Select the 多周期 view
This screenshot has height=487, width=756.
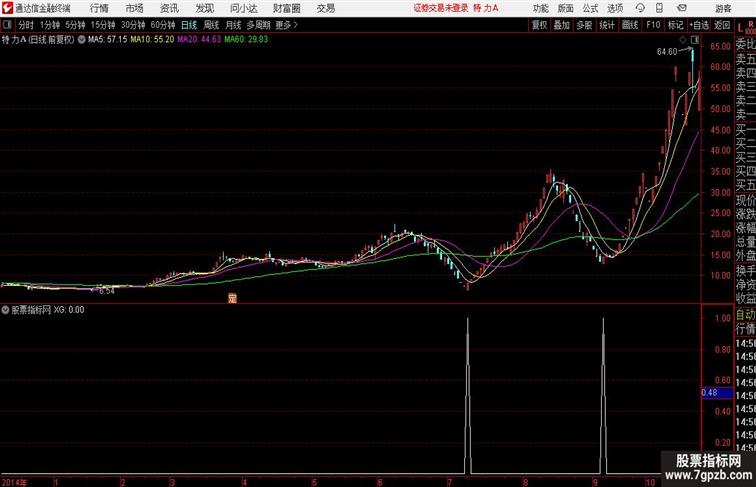[258, 25]
